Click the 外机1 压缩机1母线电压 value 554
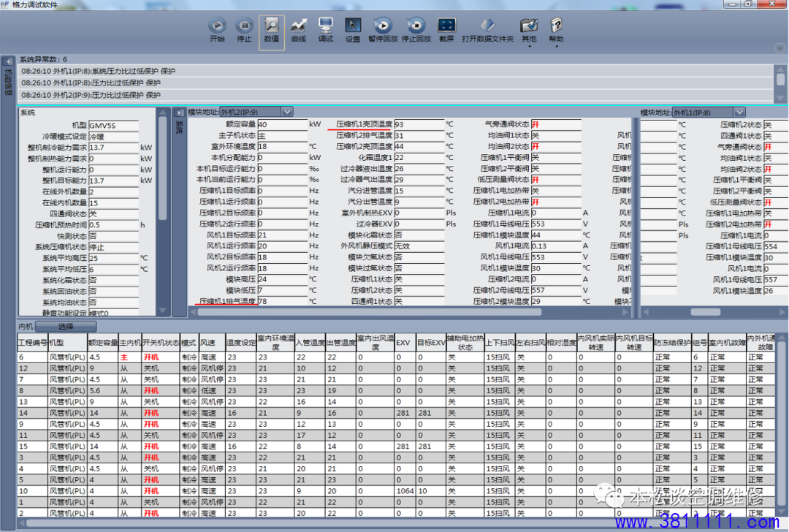Screen dimensions: 789x532 [x=775, y=246]
